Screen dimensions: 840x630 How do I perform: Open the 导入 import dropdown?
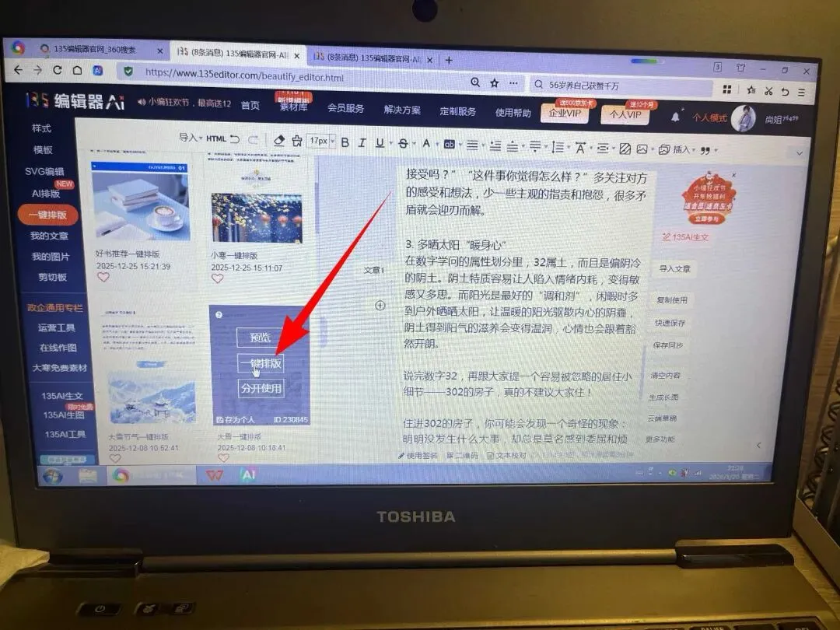tap(191, 138)
